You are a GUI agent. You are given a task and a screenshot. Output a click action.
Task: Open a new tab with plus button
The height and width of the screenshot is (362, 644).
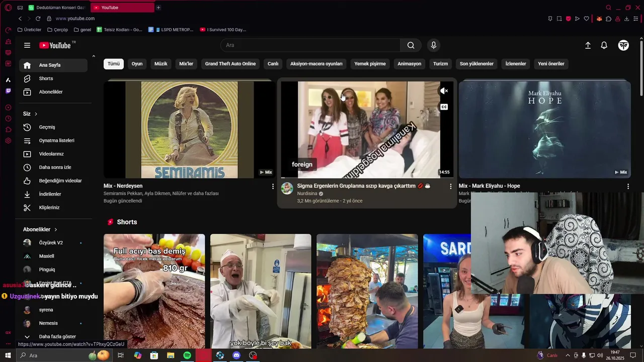pyautogui.click(x=158, y=8)
